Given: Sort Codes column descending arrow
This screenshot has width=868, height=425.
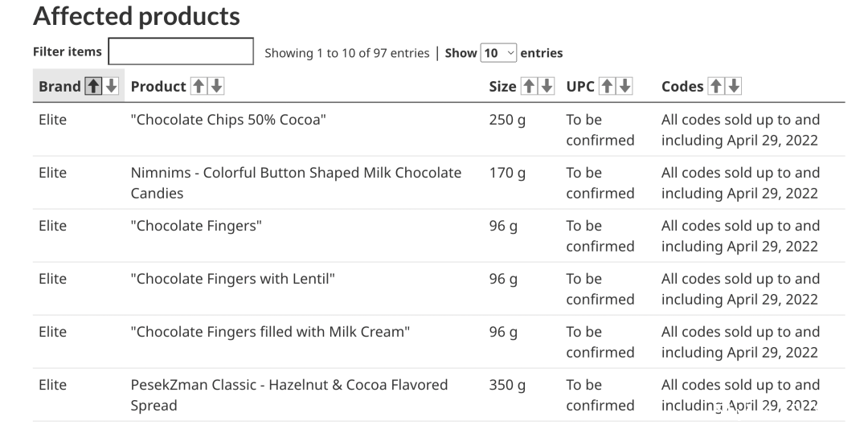Looking at the screenshot, I should point(734,86).
